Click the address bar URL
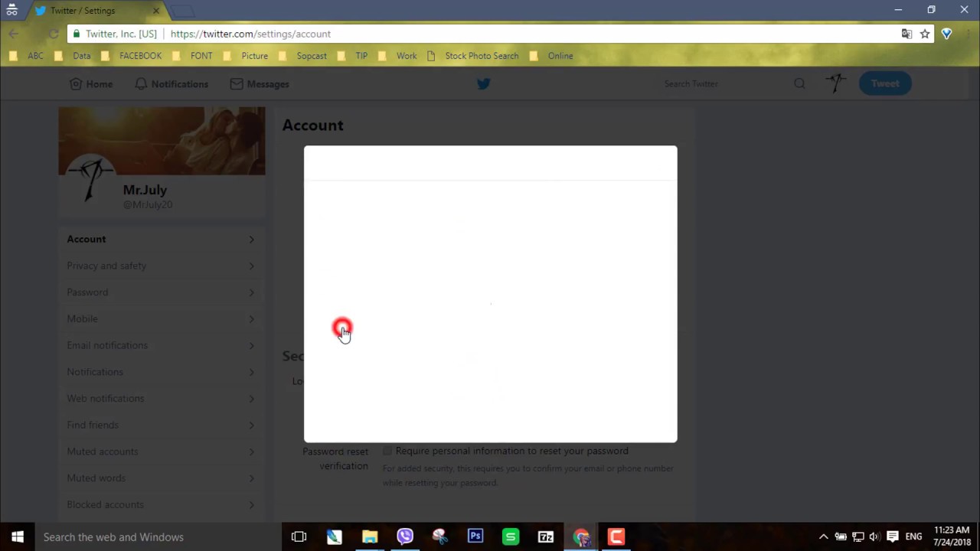 (250, 34)
